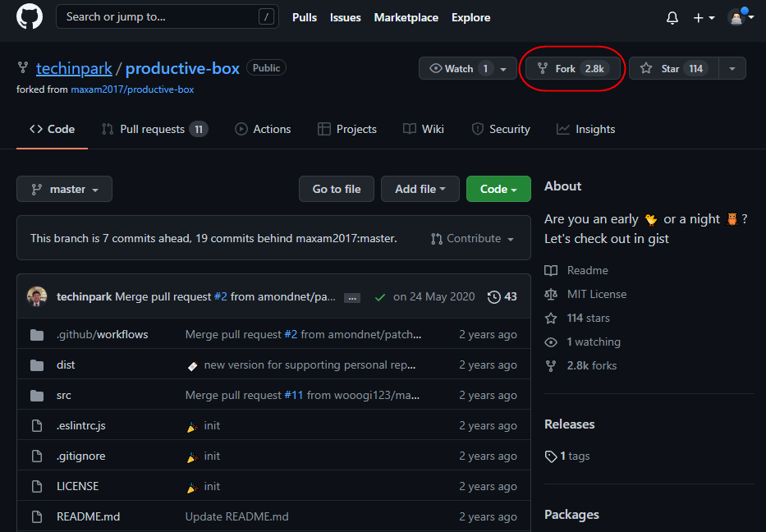Click the file icon beside LICENSE
Image resolution: width=766 pixels, height=532 pixels.
(x=37, y=486)
